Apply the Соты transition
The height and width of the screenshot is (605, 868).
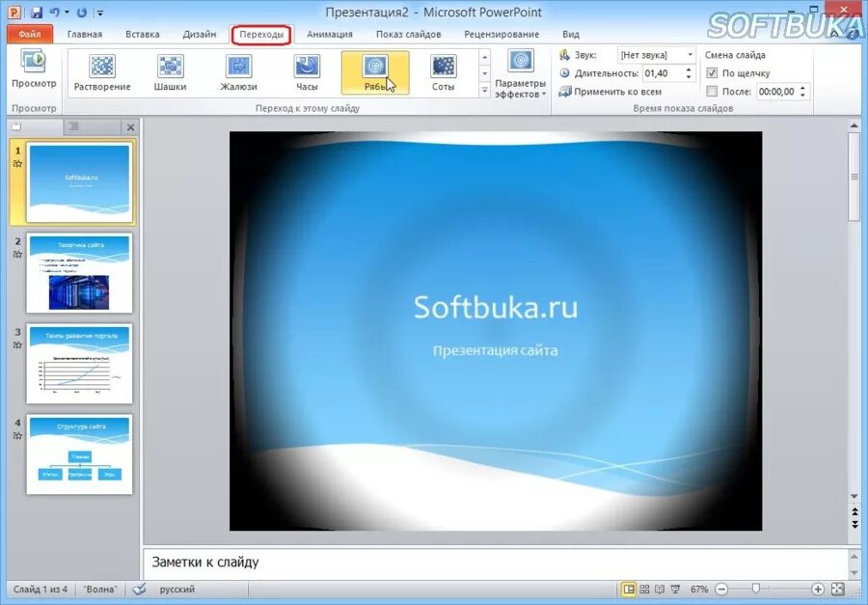444,72
